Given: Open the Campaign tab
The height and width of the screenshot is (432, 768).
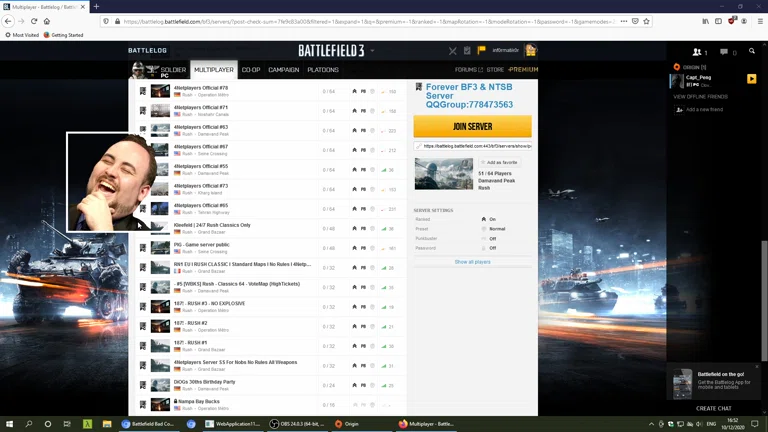Looking at the screenshot, I should tap(284, 70).
